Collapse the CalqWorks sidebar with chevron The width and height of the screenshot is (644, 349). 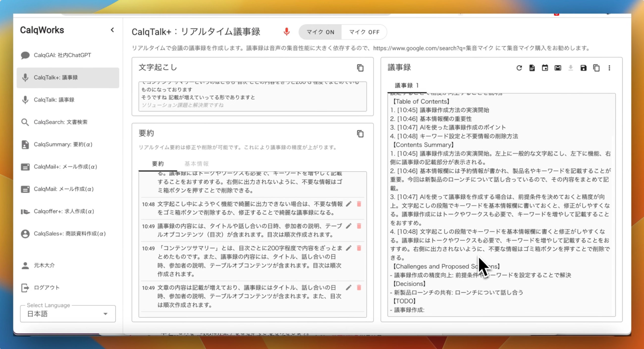coord(112,30)
